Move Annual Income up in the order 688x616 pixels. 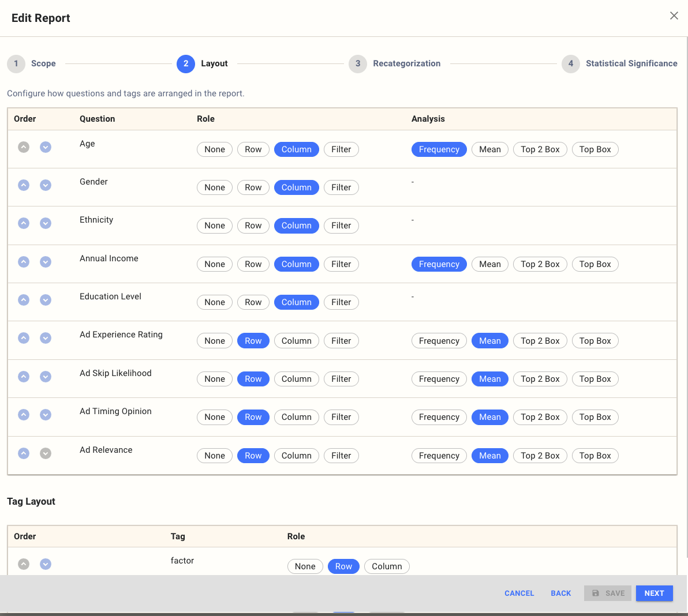coord(24,261)
